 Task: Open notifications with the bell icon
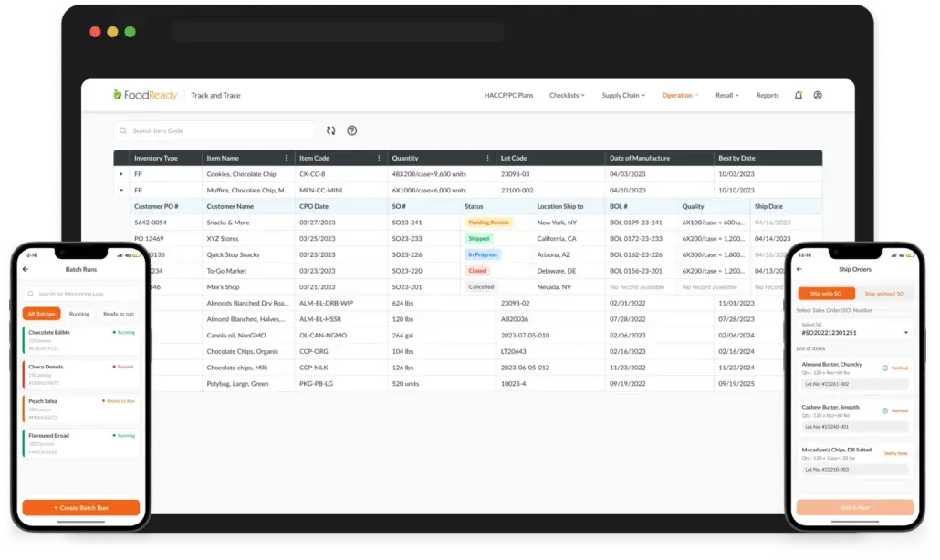point(799,95)
